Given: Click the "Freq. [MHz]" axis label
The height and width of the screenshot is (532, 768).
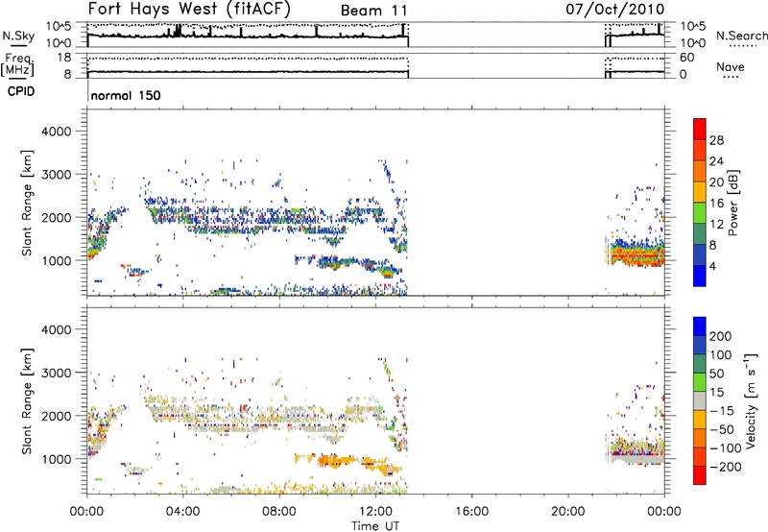Looking at the screenshot, I should 17,64.
